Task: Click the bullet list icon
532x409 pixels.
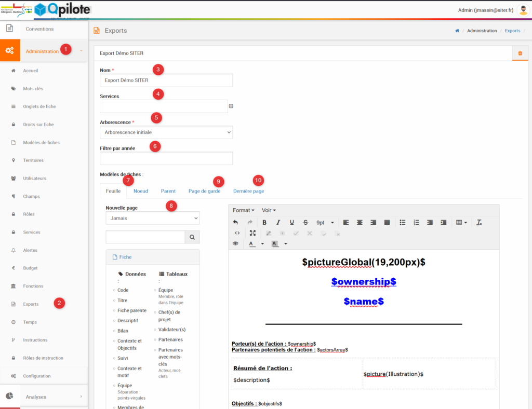Action: (x=403, y=222)
